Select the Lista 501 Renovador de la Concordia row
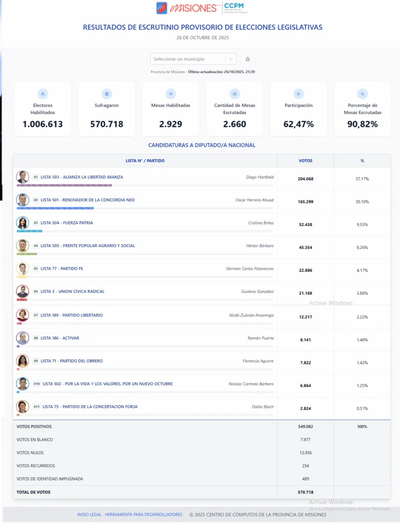Screen dimensions: 400x532 146,201
